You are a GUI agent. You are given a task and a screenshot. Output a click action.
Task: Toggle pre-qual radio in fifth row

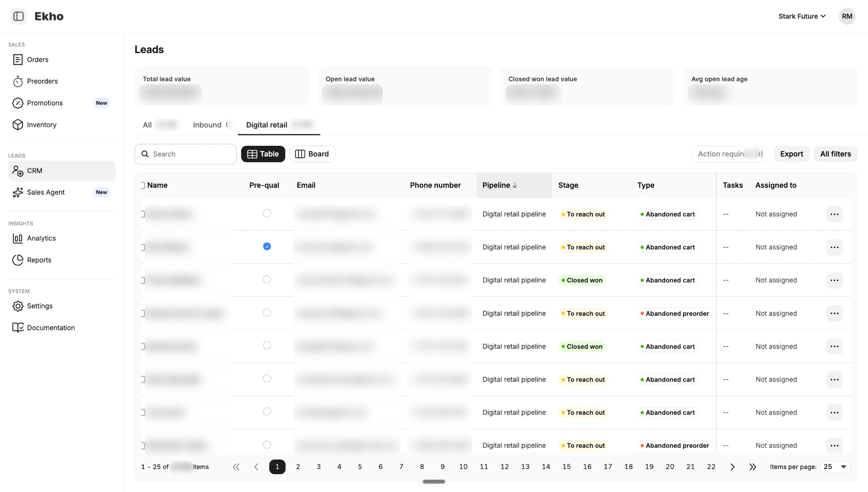point(267,345)
